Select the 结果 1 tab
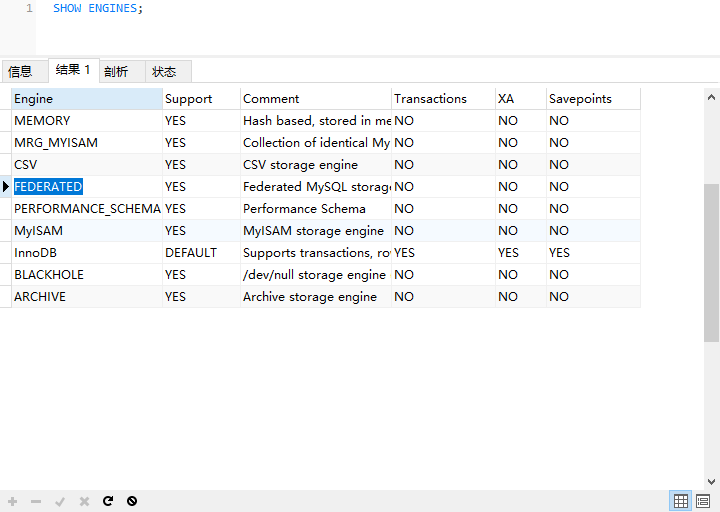 [72, 70]
